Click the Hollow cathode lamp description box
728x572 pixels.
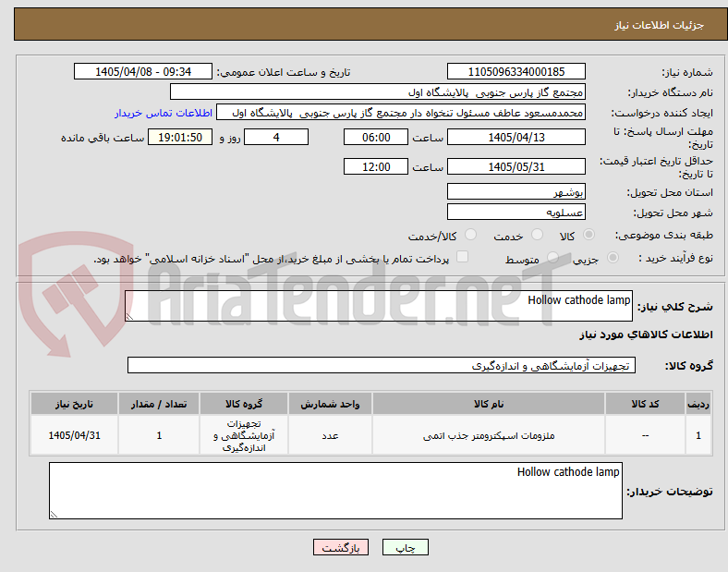379,306
